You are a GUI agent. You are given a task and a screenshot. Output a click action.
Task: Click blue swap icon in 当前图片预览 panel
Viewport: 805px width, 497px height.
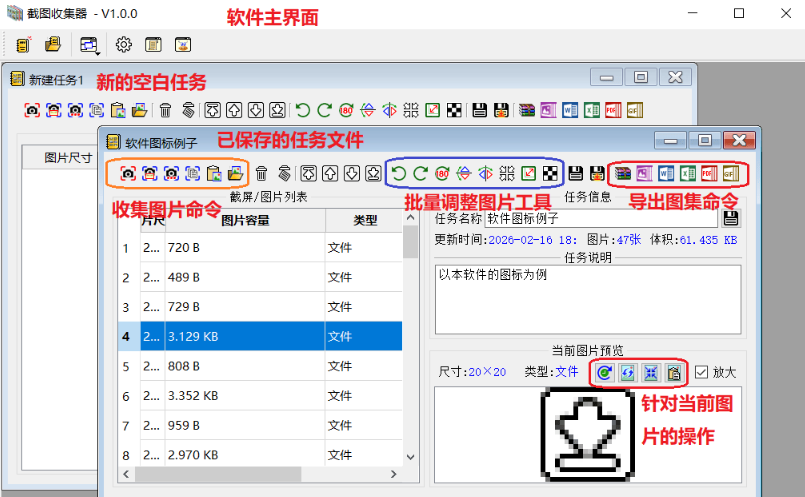tap(627, 372)
